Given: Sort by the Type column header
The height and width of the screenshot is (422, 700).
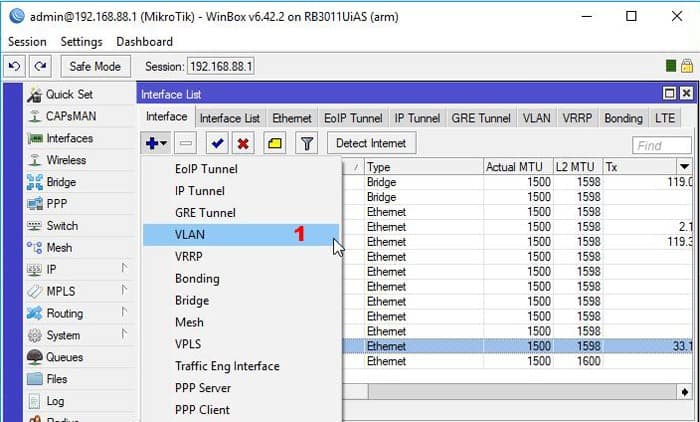Looking at the screenshot, I should [424, 167].
